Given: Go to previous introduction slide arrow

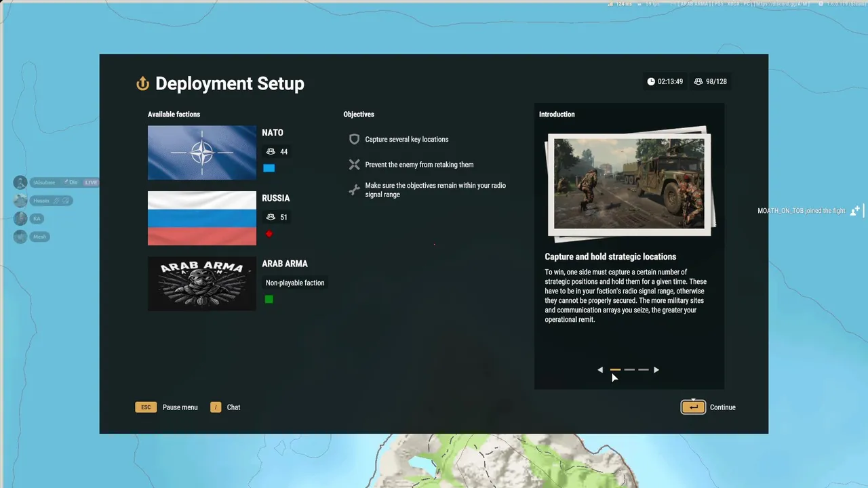Looking at the screenshot, I should 600,370.
